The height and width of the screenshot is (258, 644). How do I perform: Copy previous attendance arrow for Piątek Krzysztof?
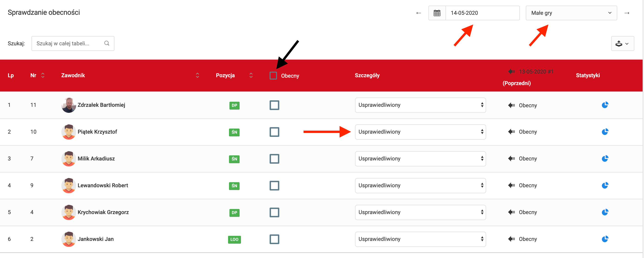(x=511, y=132)
